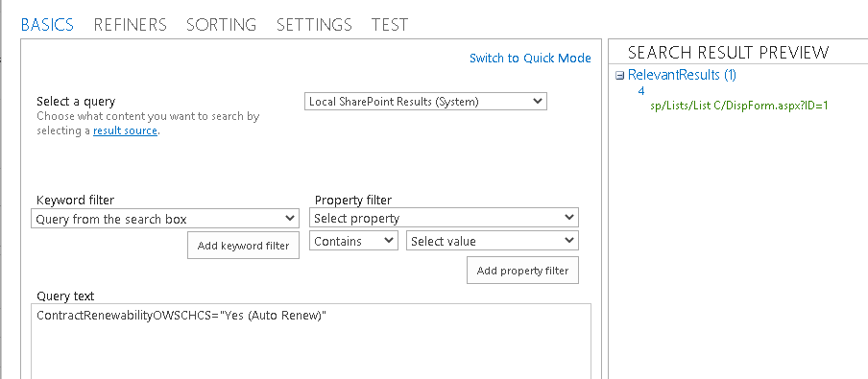Image resolution: width=868 pixels, height=379 pixels.
Task: Select RelevantResults (1) in preview
Action: [682, 75]
